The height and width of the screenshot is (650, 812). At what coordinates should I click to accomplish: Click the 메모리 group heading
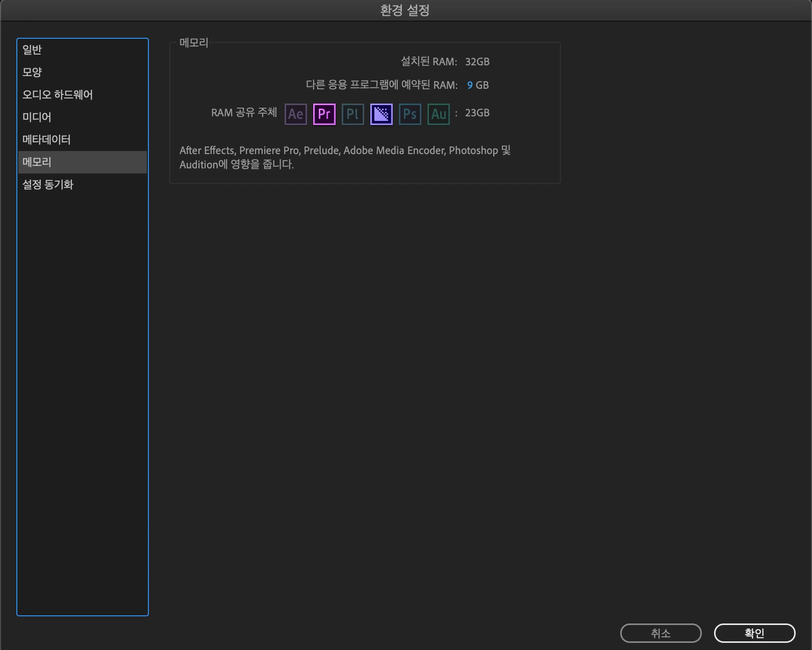(194, 43)
